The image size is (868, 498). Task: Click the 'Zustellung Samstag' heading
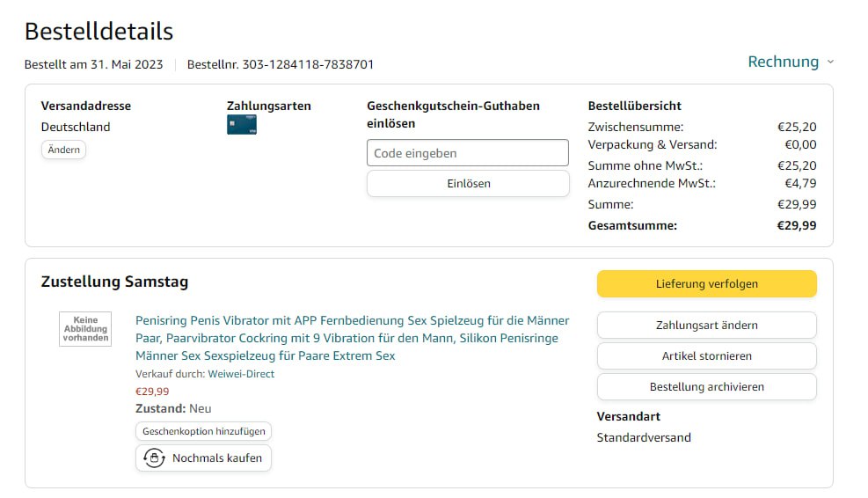point(114,282)
